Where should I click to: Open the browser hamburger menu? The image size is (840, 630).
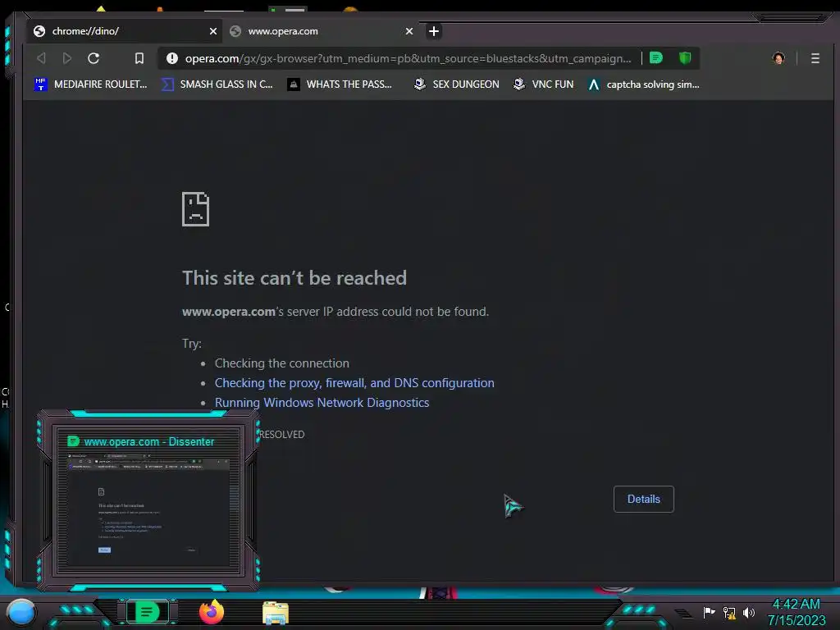coord(815,58)
